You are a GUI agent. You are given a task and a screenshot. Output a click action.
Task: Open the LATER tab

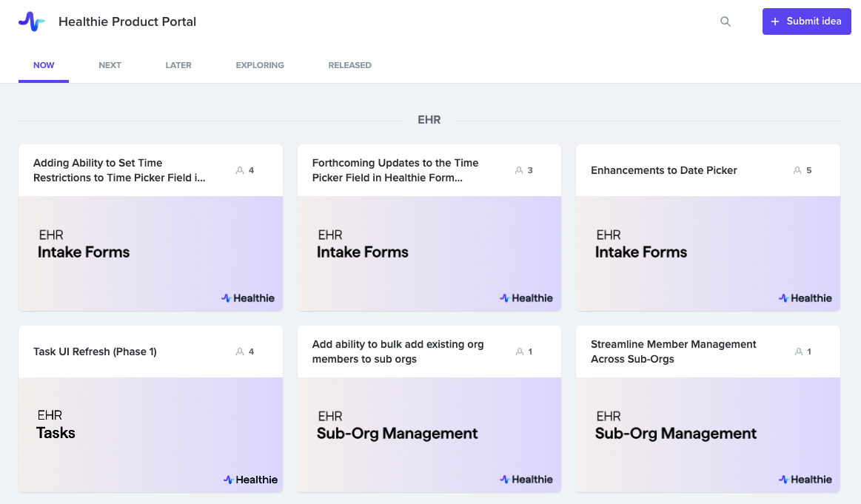click(x=178, y=65)
